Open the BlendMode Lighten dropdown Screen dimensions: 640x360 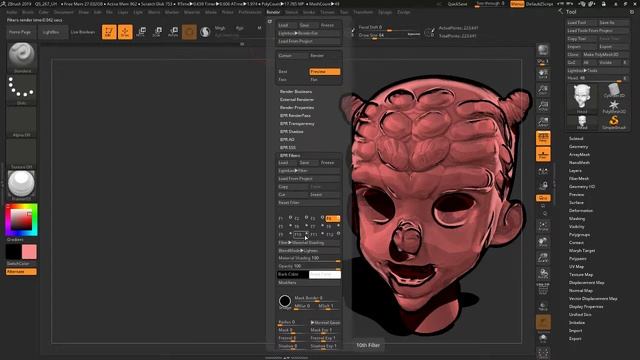(x=309, y=251)
